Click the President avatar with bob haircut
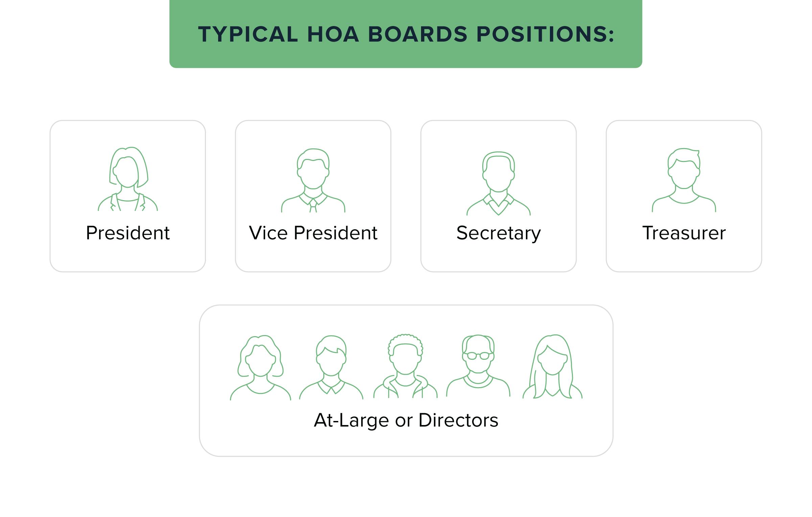 coord(128,179)
